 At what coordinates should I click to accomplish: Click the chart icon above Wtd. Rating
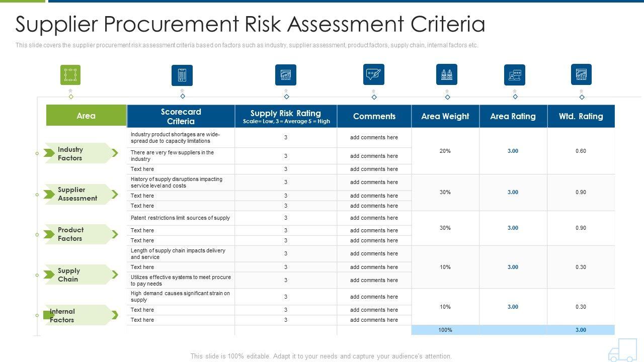581,74
